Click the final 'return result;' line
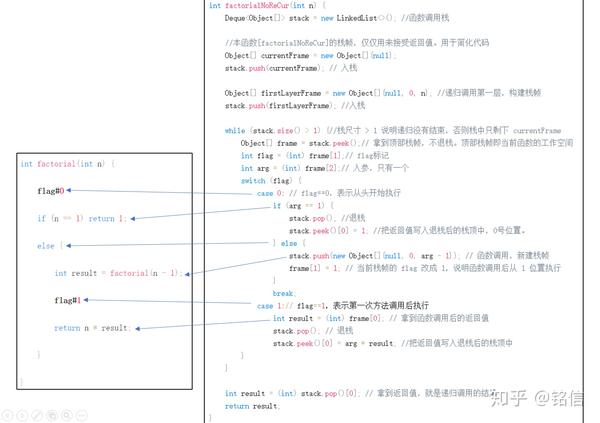This screenshot has height=423, width=600. click(x=252, y=406)
